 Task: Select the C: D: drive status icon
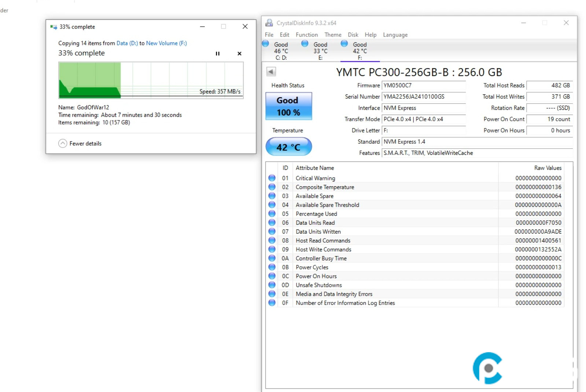pos(266,44)
